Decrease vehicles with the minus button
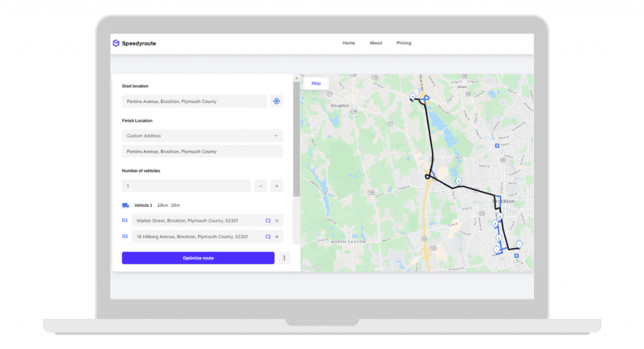 click(260, 186)
